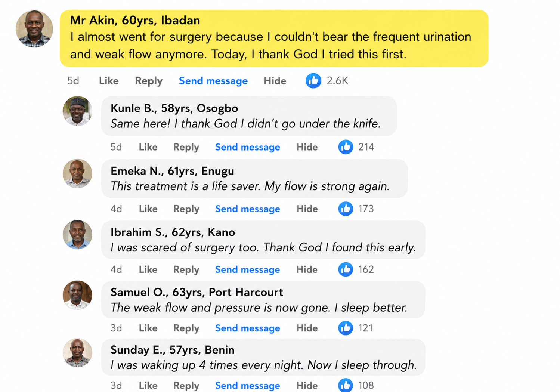Viewport: 560px width, 392px height.
Task: Open Kunle B.'s profile avatar
Action: click(x=77, y=111)
